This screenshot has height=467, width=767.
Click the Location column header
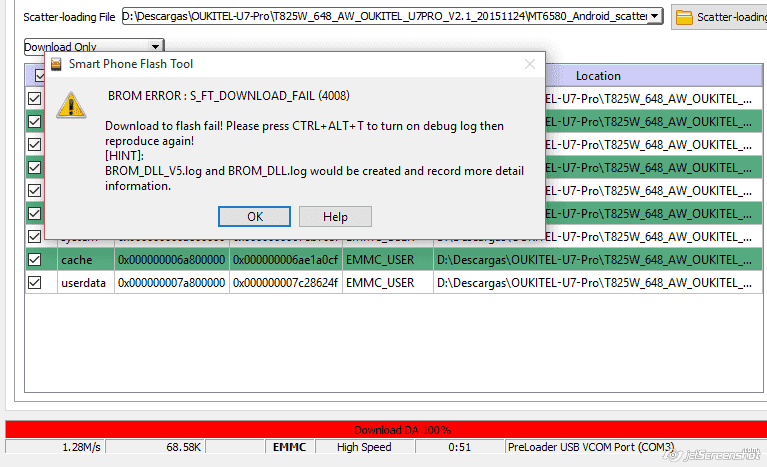(x=598, y=76)
